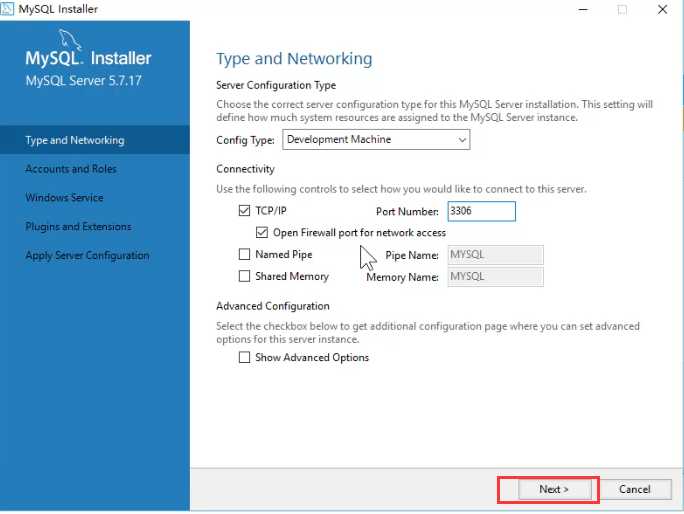
Task: Click the Port Number field
Action: pos(482,211)
